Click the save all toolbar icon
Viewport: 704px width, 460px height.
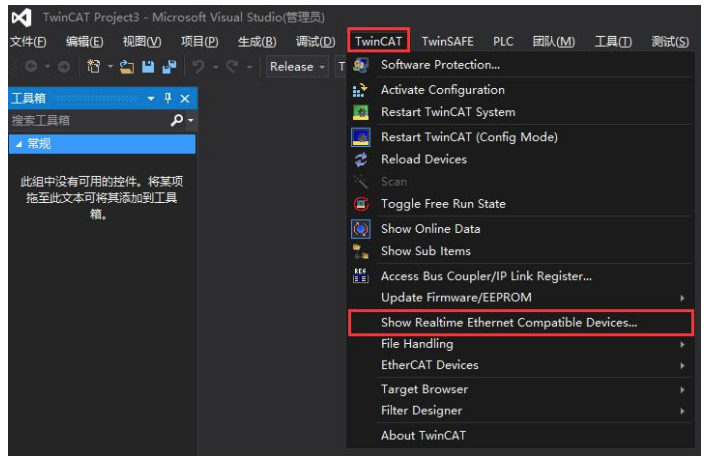169,67
